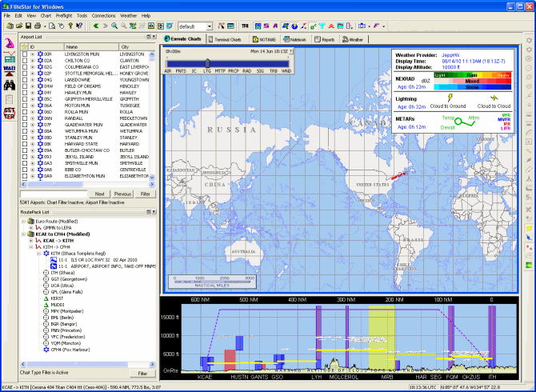Check the box for MOTON MUN

point(25,106)
